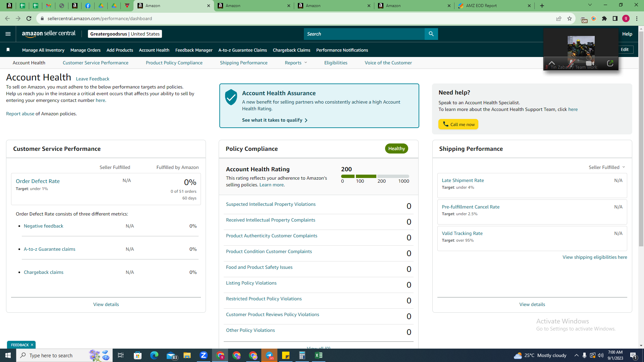Click the page vertical scrollbar
The width and height of the screenshot is (644, 362).
(641, 139)
